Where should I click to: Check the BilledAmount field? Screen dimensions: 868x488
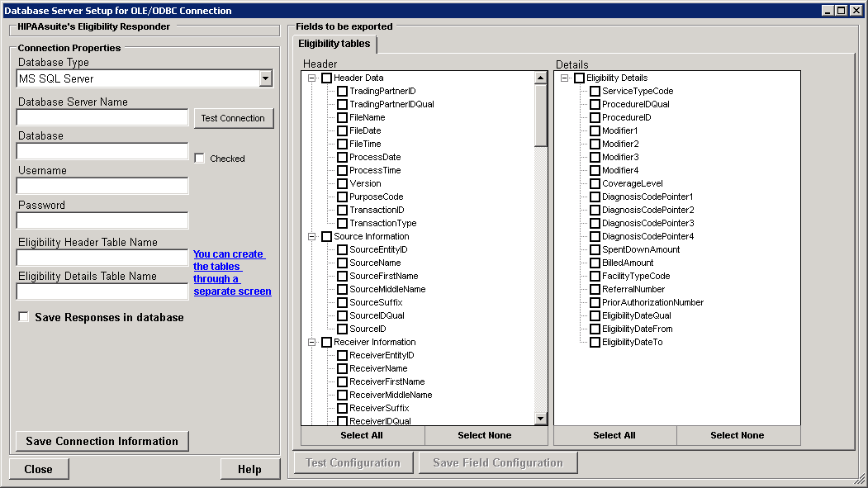(x=595, y=263)
